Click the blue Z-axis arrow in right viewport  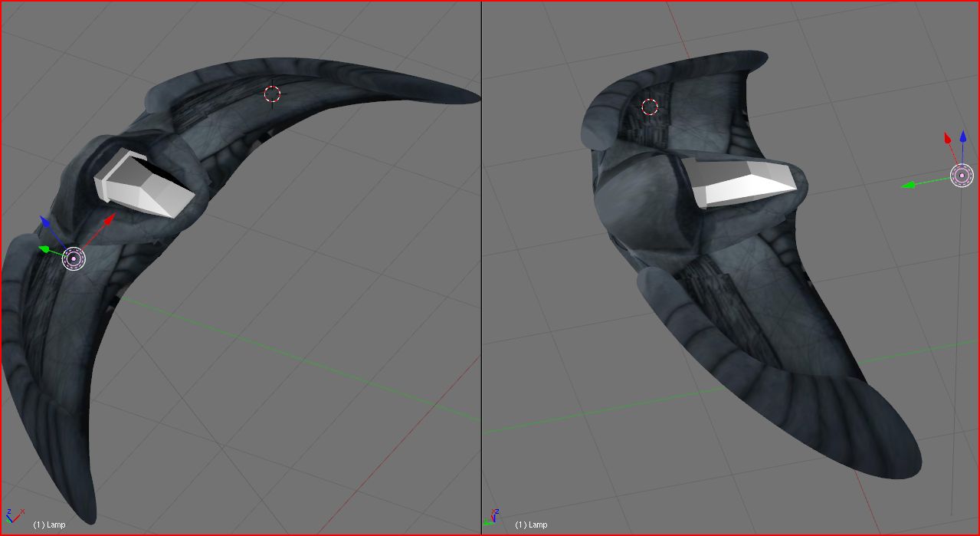(963, 138)
